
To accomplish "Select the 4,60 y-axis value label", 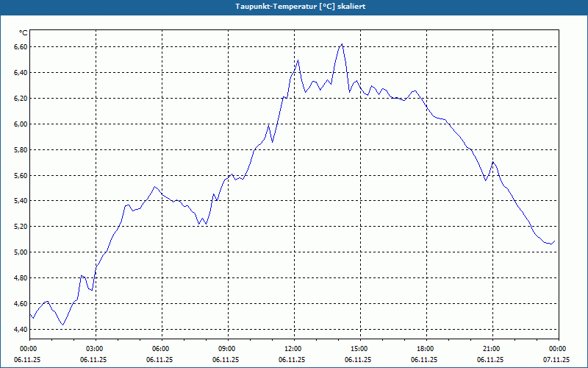I will pos(21,303).
